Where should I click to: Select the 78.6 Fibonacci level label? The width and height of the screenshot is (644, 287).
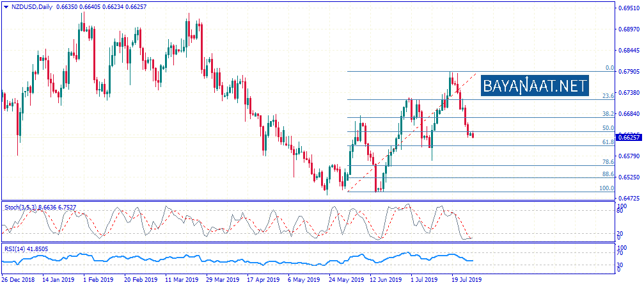click(x=608, y=163)
